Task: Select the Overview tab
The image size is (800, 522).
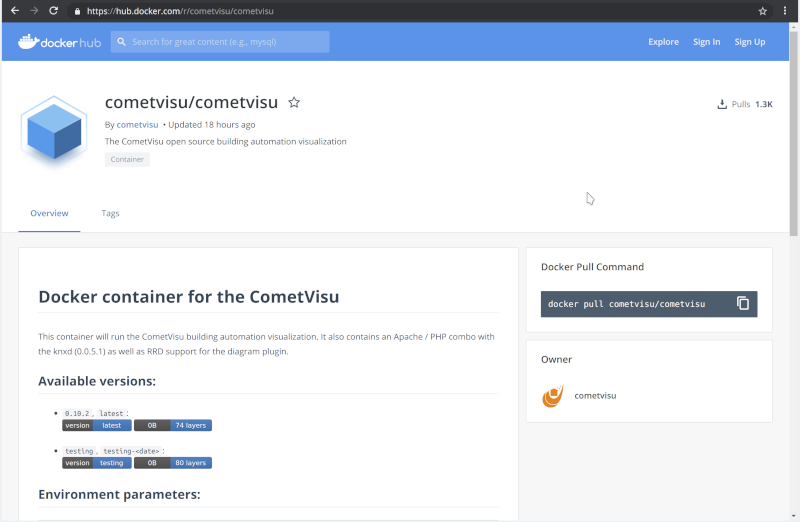Action: [x=49, y=213]
